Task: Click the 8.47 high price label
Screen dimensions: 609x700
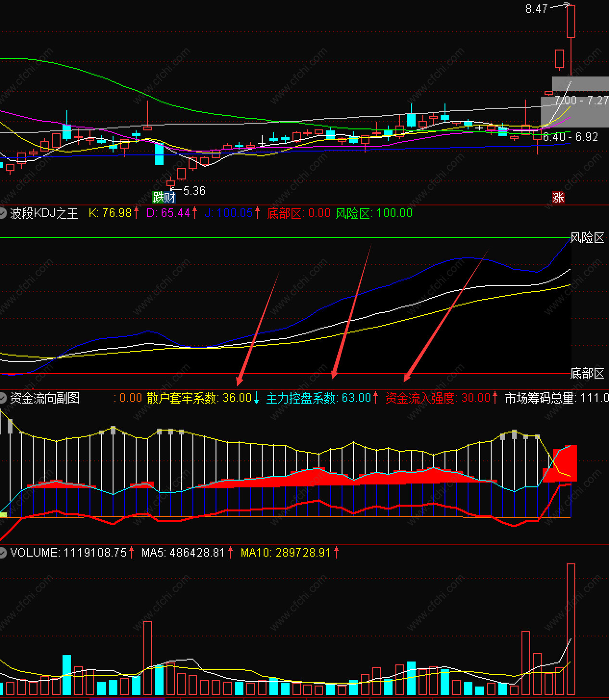Action: (536, 9)
